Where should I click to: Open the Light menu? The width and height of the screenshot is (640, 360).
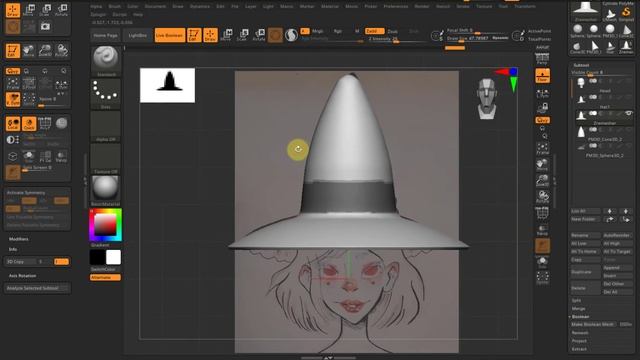point(268,7)
